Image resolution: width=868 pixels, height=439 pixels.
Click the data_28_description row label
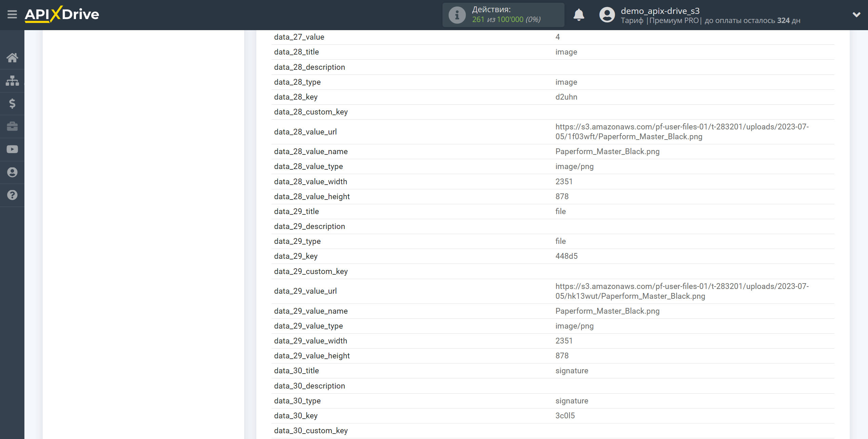click(309, 67)
